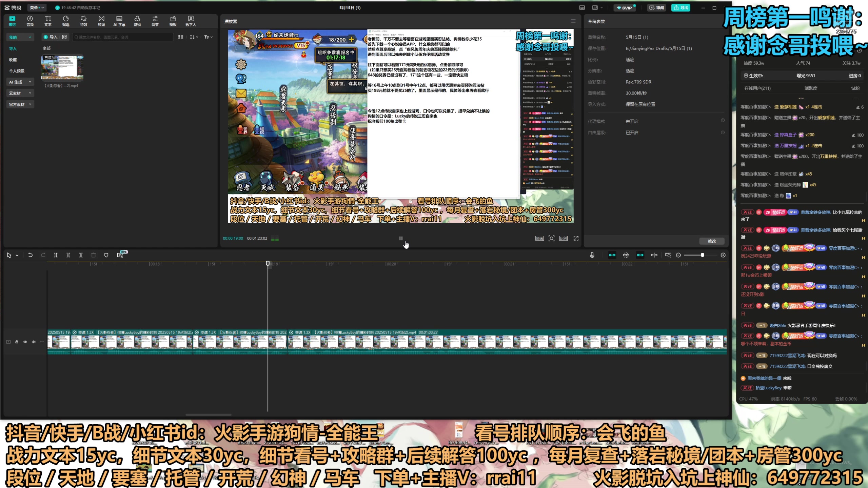Delete the selected timeline clip
The image size is (868, 488).
[x=94, y=255]
